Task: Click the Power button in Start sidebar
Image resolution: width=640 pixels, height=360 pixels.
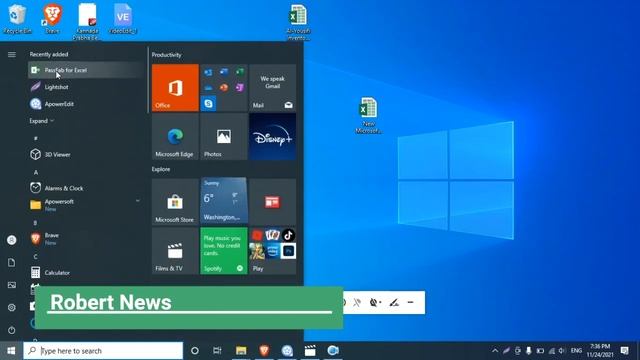Action: pos(12,330)
